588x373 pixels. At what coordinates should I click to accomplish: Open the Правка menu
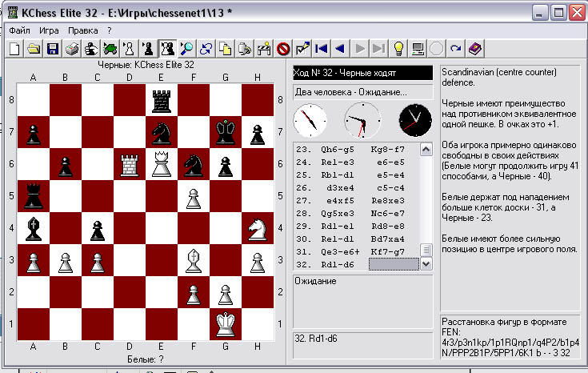83,30
